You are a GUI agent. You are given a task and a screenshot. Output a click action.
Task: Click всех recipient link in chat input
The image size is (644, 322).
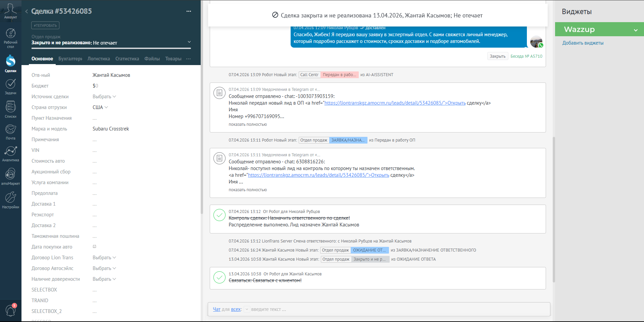236,309
